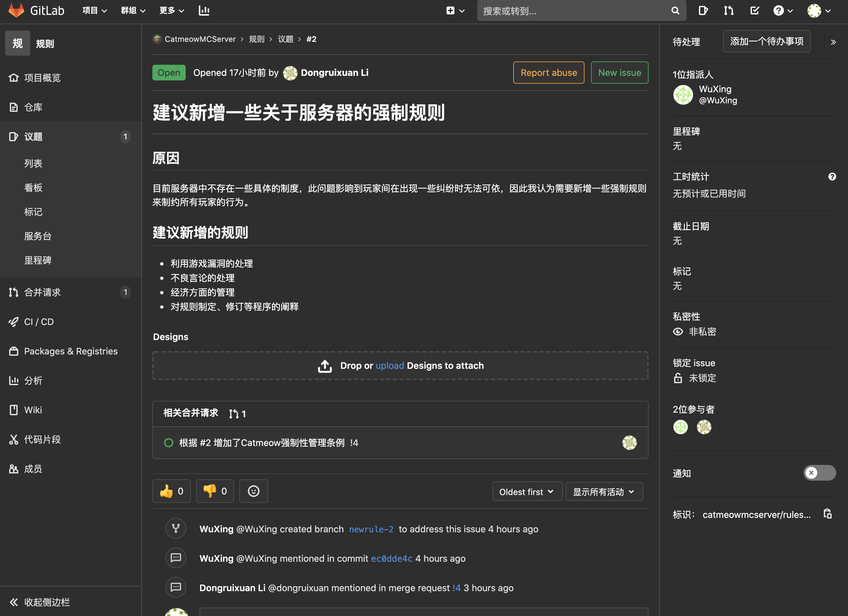Expand the 显示所有活动 filter dropdown
This screenshot has width=848, height=616.
[604, 492]
